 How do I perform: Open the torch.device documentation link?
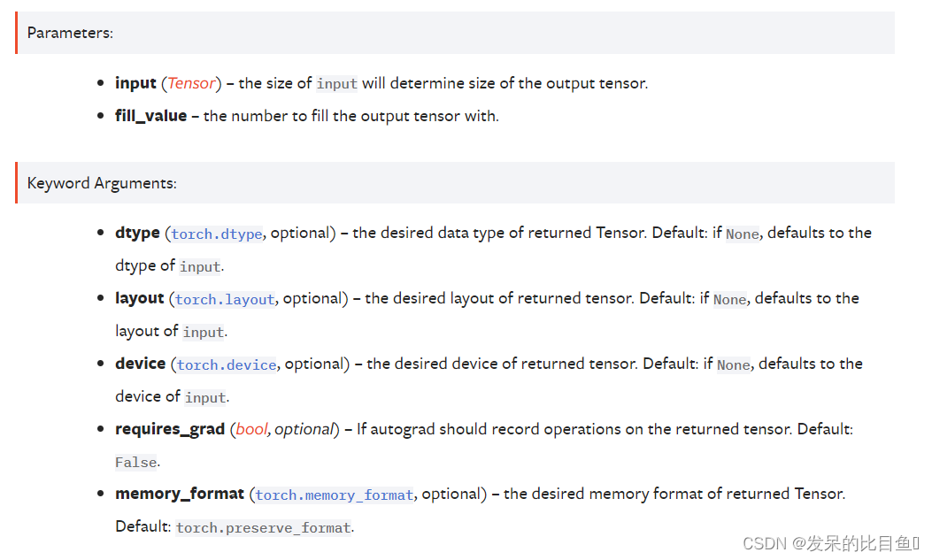(x=227, y=364)
